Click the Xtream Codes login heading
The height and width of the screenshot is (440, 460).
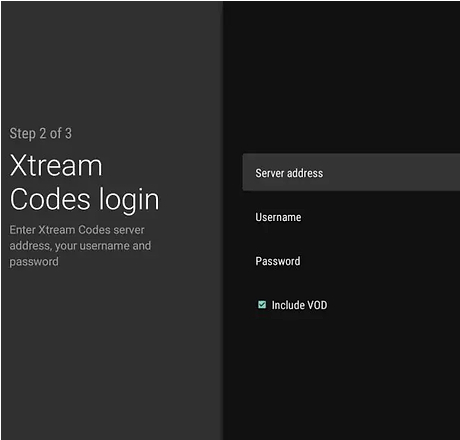(x=85, y=182)
